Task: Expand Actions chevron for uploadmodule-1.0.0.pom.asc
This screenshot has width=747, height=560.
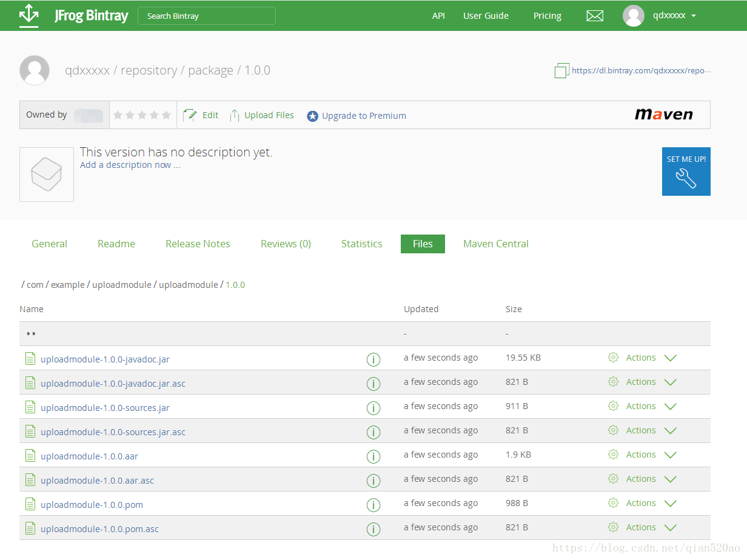Action: (x=670, y=528)
